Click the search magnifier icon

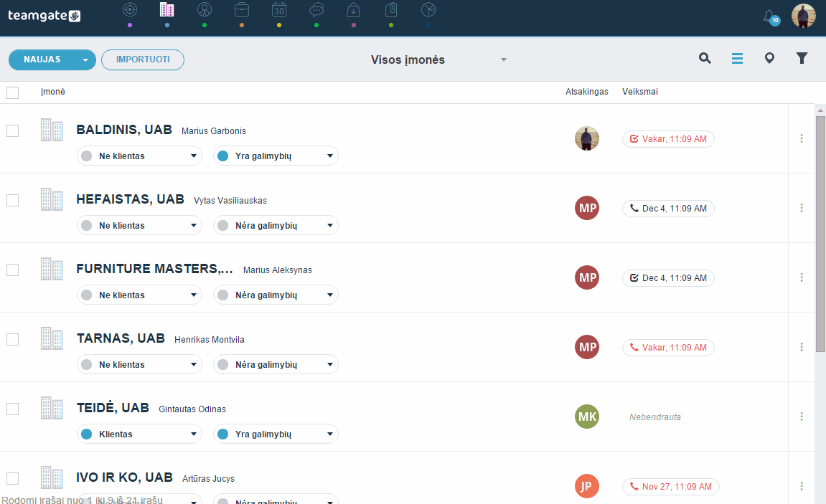pos(705,58)
